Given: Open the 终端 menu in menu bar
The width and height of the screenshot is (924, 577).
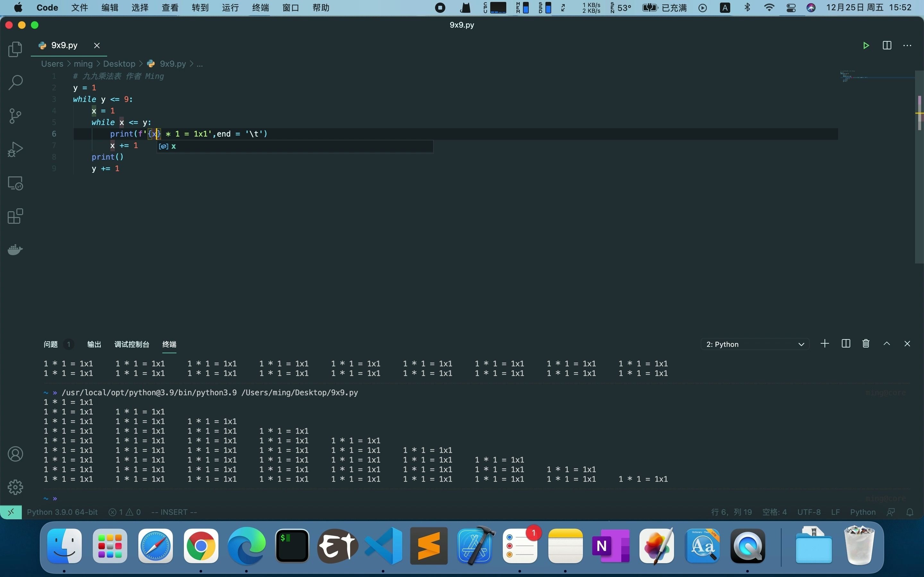Looking at the screenshot, I should coord(261,8).
